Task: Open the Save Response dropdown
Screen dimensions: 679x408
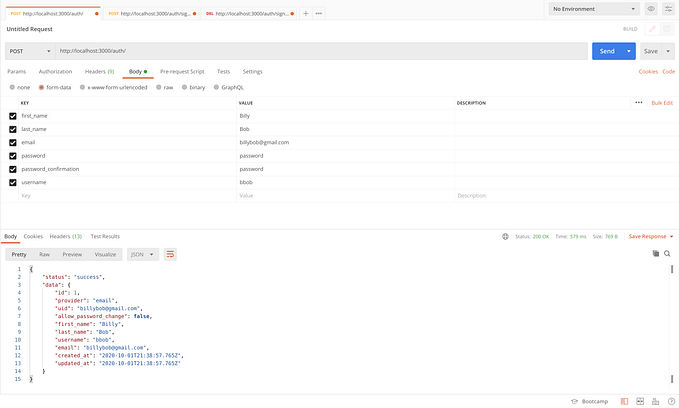Action: pyautogui.click(x=651, y=236)
